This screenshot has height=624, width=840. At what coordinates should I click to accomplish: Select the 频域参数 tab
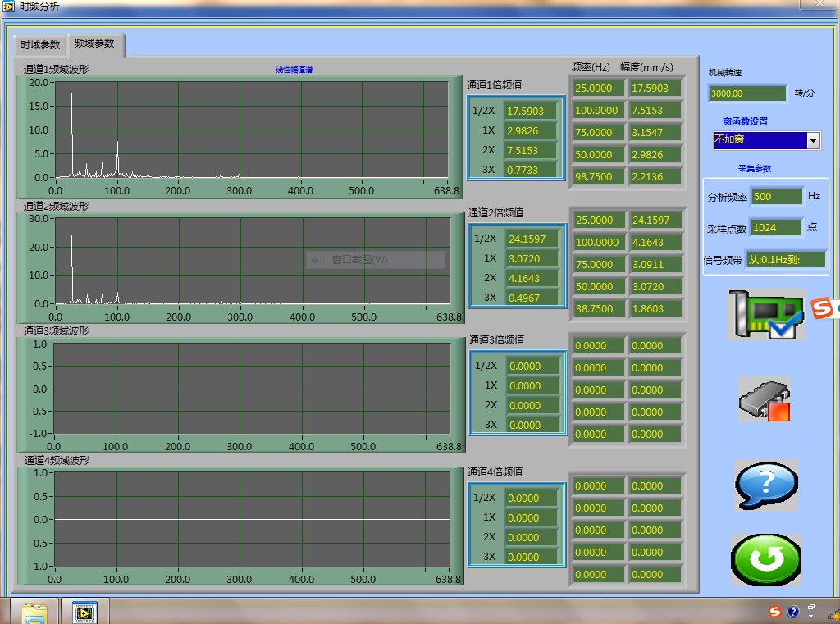94,43
